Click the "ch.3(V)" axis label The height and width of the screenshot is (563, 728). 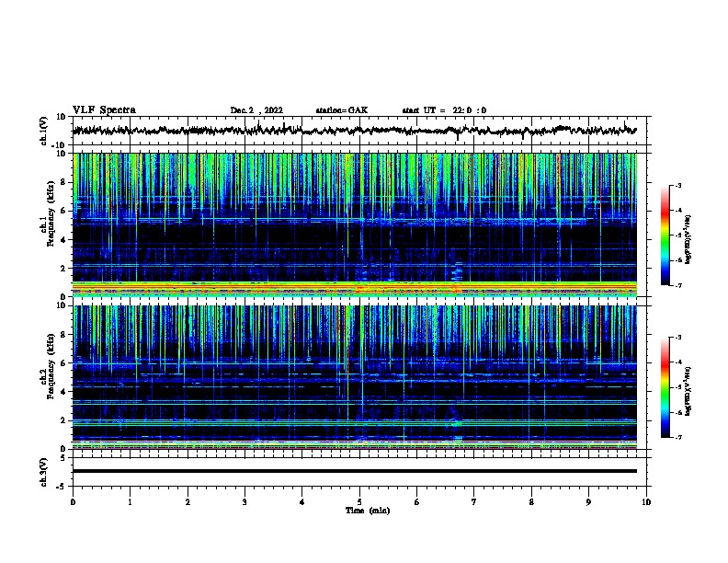(44, 472)
